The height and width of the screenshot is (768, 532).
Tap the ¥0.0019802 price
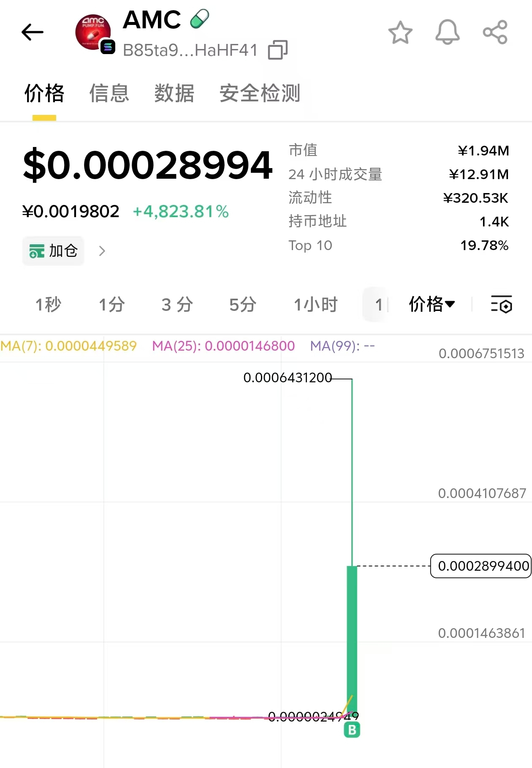click(71, 211)
